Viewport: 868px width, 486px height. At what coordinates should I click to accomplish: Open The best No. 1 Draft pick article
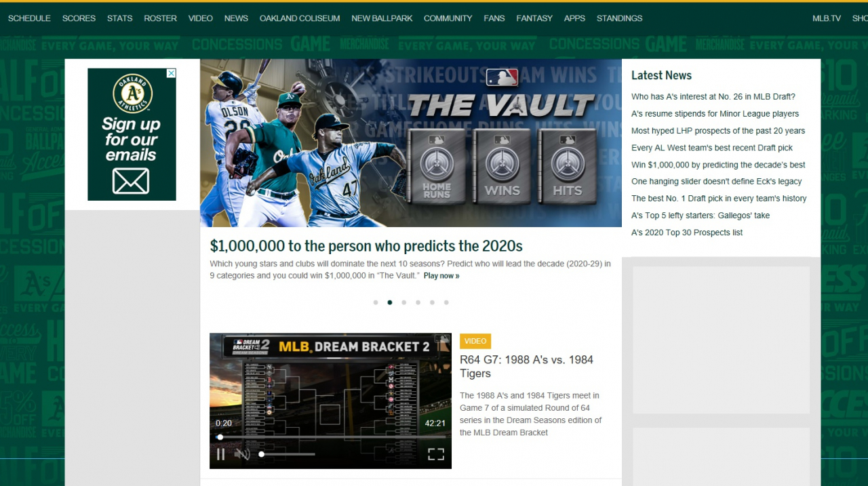pyautogui.click(x=719, y=199)
